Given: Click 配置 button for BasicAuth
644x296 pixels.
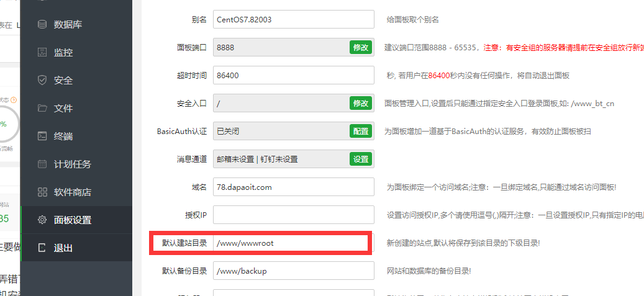Looking at the screenshot, I should pos(361,131).
